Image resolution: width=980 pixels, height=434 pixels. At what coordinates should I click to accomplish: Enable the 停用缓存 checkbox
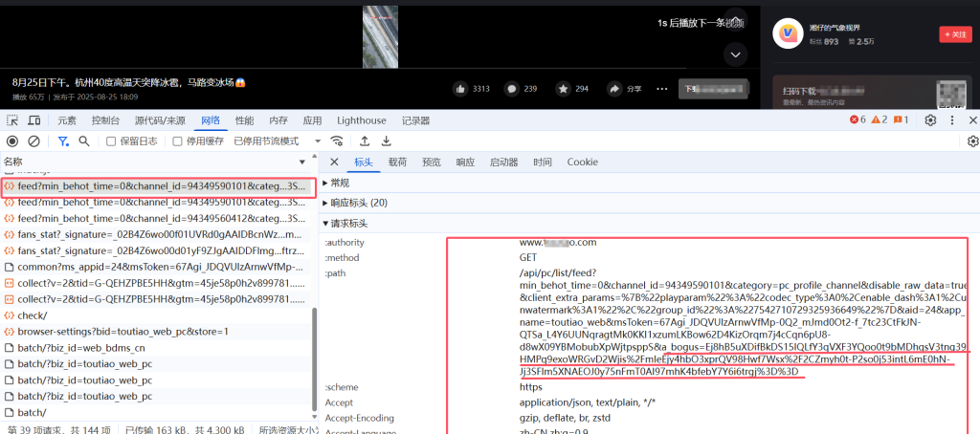click(x=177, y=141)
